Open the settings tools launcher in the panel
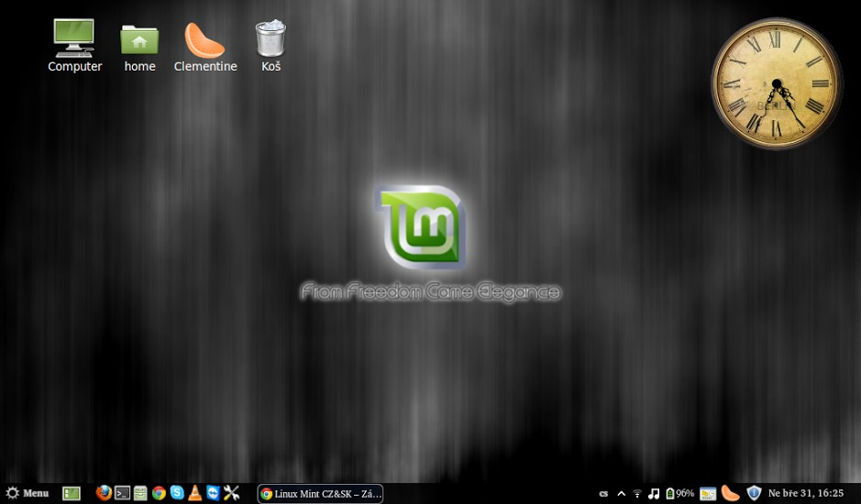 point(231,493)
